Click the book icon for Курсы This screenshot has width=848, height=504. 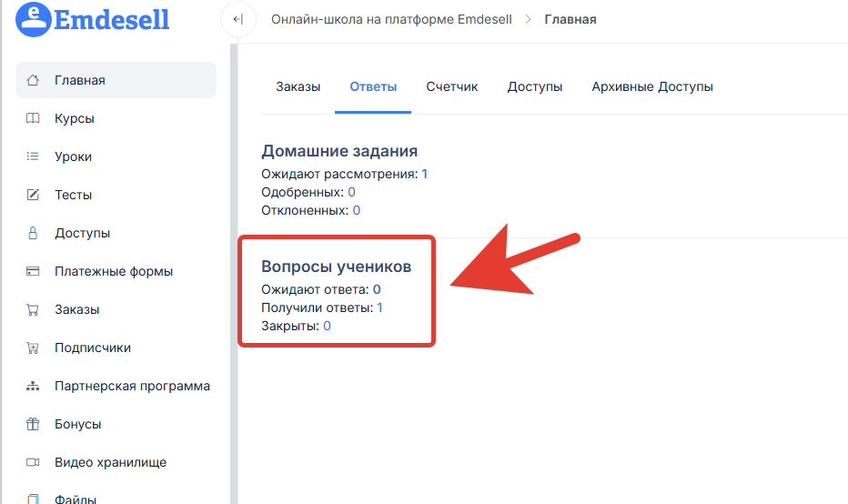(x=34, y=118)
